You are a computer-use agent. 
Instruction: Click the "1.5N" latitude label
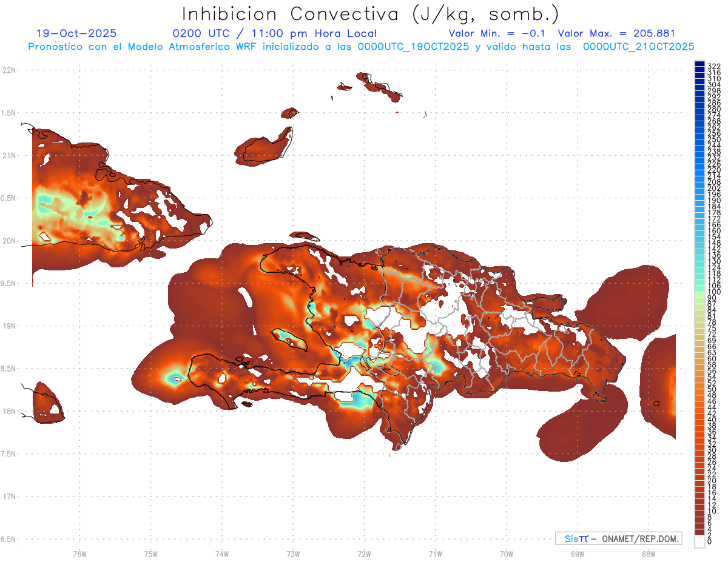pos(10,113)
